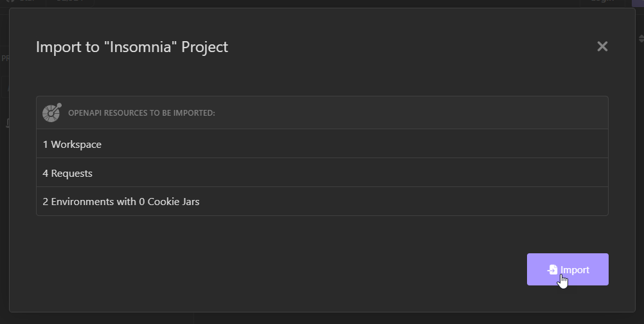This screenshot has height=324, width=644.
Task: Click the word "Insomnia" in the dialog title
Action: click(140, 47)
